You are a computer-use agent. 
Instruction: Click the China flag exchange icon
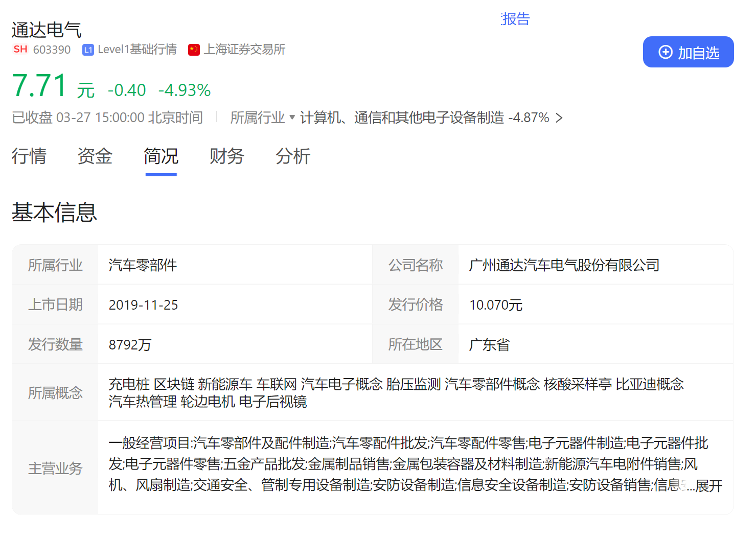(x=194, y=50)
